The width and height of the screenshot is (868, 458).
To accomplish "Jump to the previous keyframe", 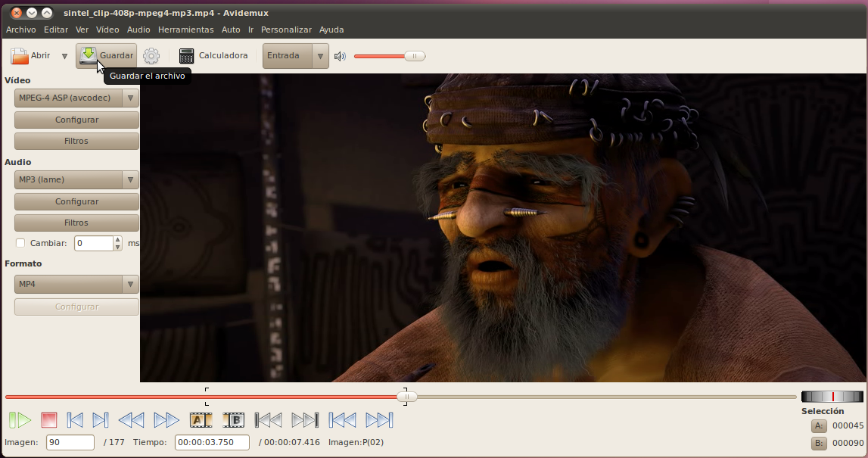I will tap(131, 420).
